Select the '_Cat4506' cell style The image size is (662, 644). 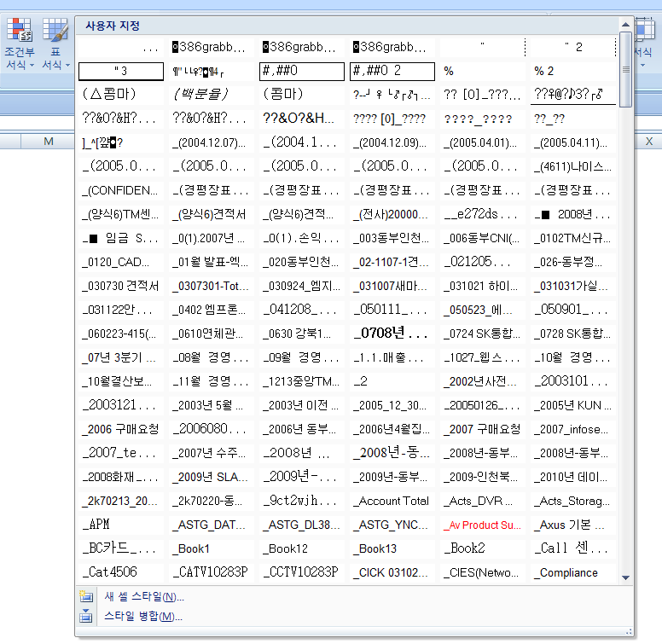click(x=121, y=572)
